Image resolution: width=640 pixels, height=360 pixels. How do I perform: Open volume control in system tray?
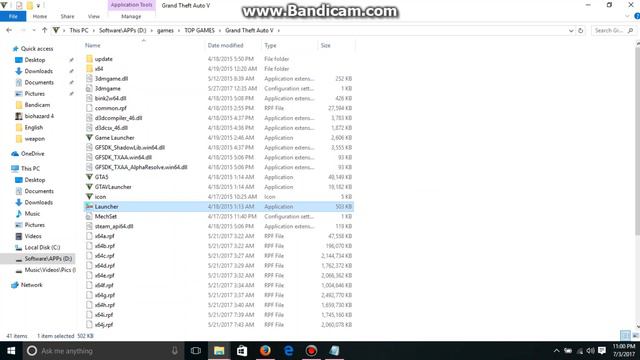tap(591, 351)
